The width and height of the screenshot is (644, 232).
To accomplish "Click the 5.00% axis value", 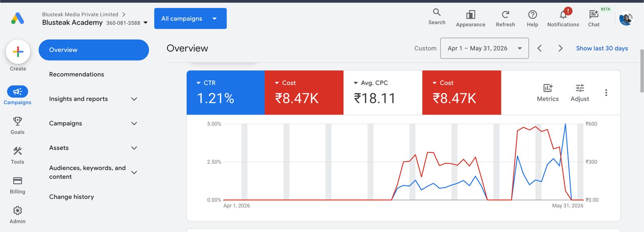I will (x=214, y=124).
